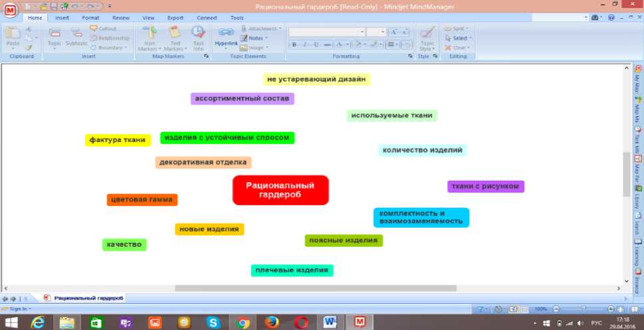
Task: Click the undo arrow in quick access toolbar
Action: [75, 6]
